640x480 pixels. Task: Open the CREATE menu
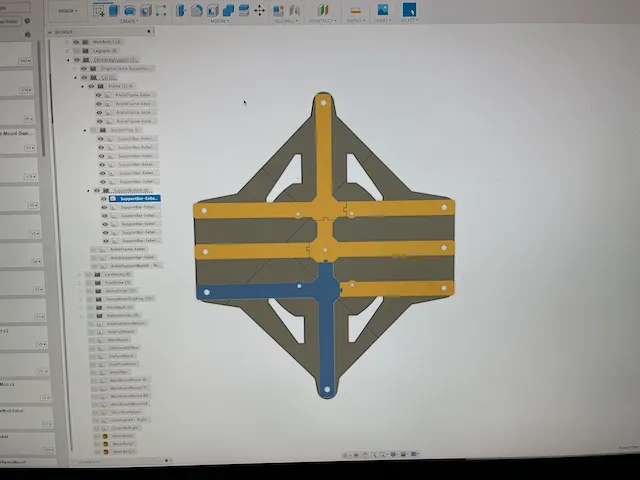[129, 21]
